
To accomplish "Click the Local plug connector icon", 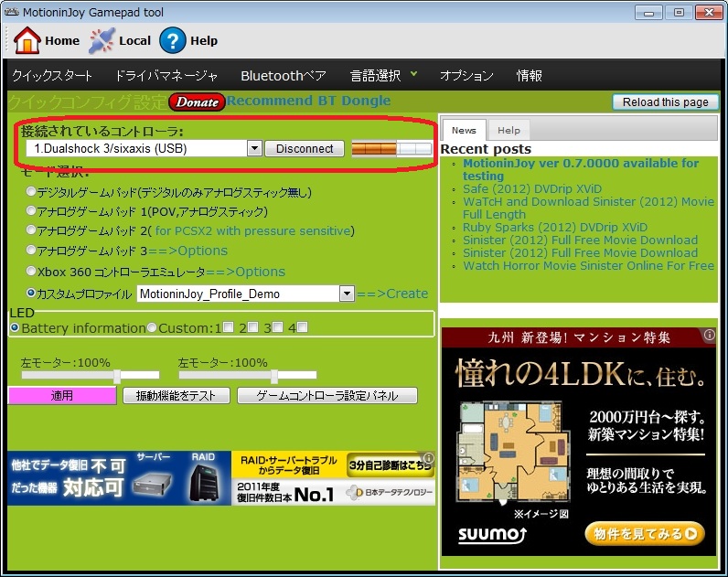I will (x=102, y=40).
